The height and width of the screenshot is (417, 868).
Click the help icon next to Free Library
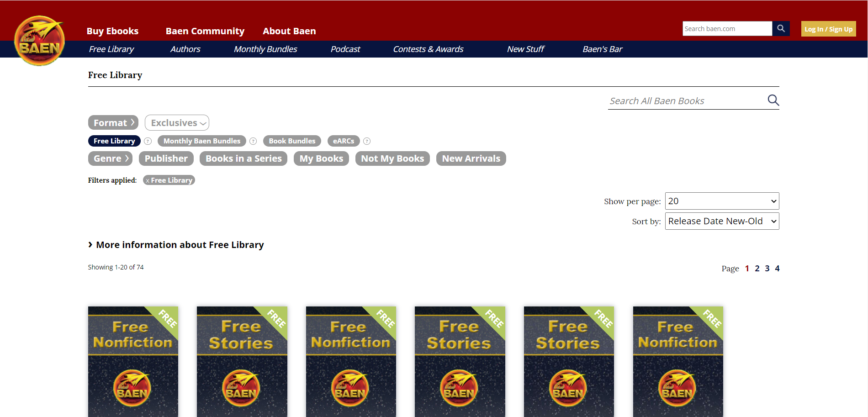(148, 141)
